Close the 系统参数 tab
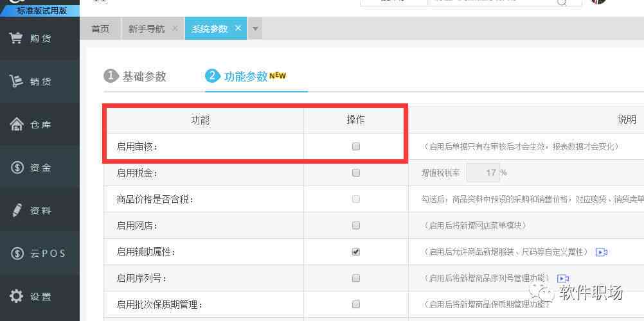The width and height of the screenshot is (644, 321). pyautogui.click(x=237, y=28)
